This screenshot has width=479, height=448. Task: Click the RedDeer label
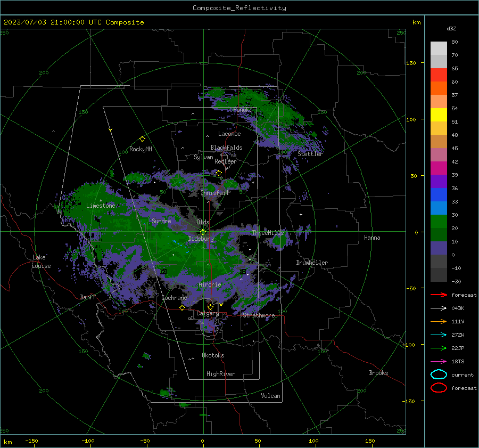[226, 161]
